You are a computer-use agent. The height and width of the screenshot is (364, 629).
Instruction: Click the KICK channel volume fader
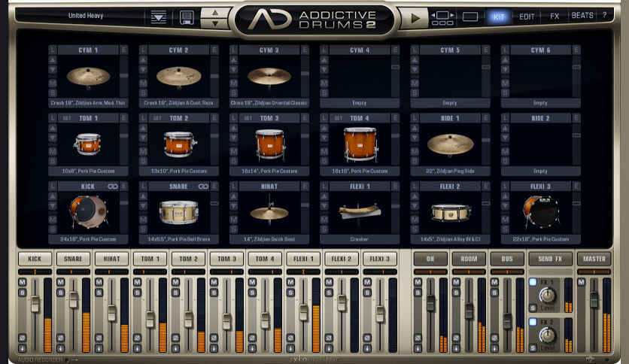35,304
